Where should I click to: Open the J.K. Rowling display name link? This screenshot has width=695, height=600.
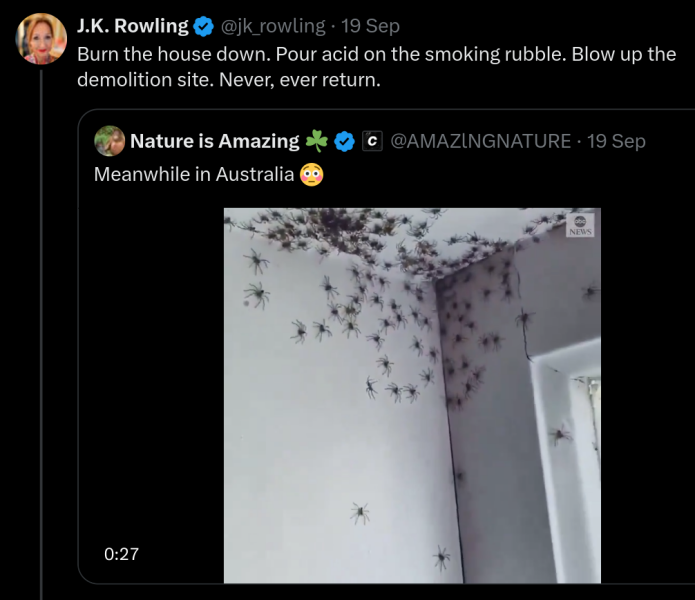pyautogui.click(x=133, y=27)
